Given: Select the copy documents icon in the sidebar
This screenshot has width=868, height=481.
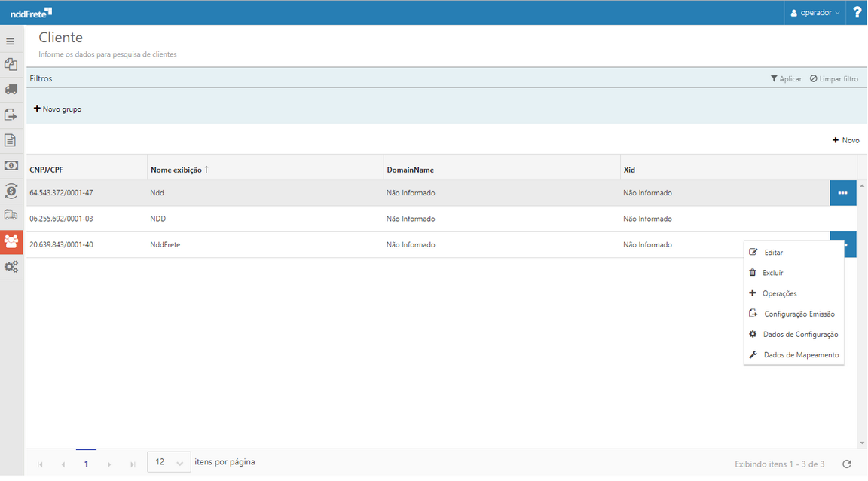Looking at the screenshot, I should pyautogui.click(x=11, y=64).
